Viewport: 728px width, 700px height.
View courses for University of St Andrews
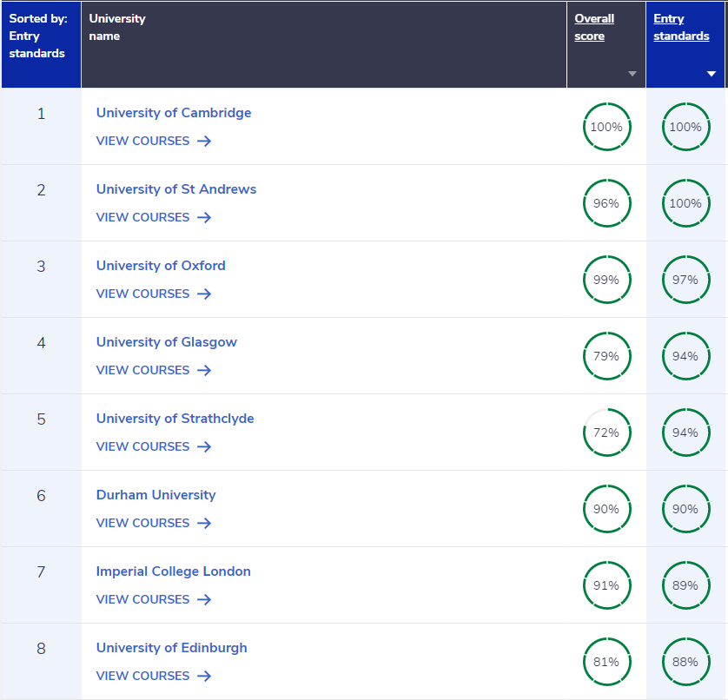click(154, 217)
